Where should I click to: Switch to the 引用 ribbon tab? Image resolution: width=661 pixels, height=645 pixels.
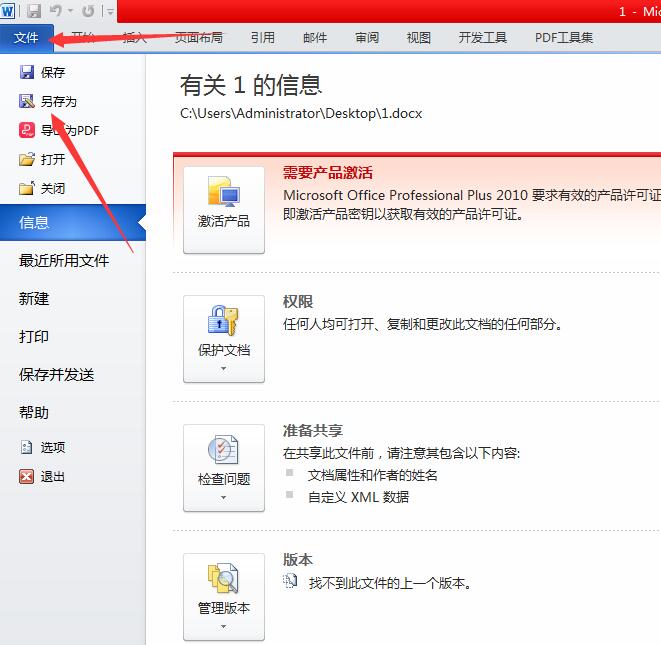[x=263, y=38]
